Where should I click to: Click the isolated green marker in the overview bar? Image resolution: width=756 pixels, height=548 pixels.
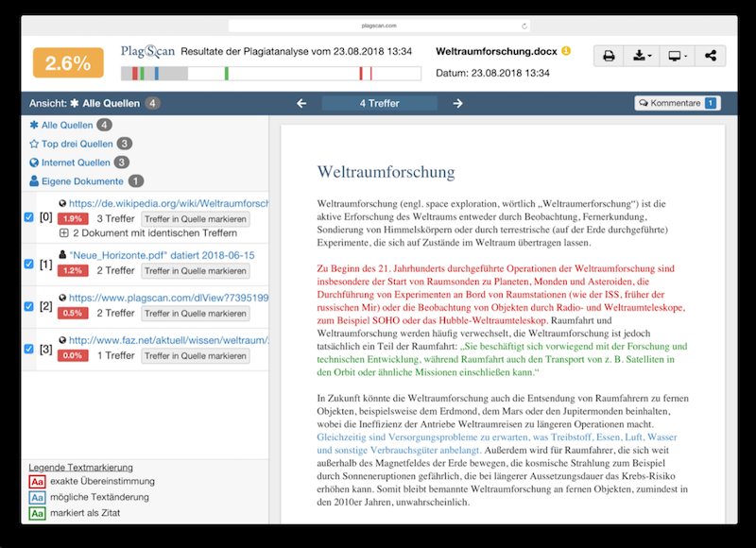[227, 74]
